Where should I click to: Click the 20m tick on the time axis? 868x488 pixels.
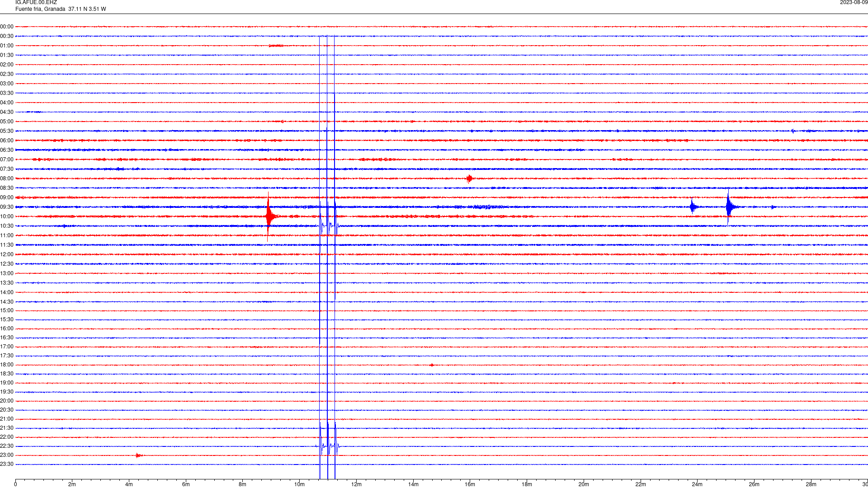[584, 484]
